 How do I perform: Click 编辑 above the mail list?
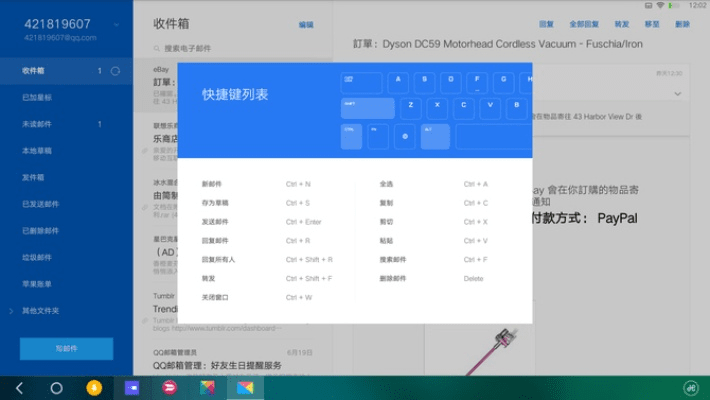tap(306, 25)
